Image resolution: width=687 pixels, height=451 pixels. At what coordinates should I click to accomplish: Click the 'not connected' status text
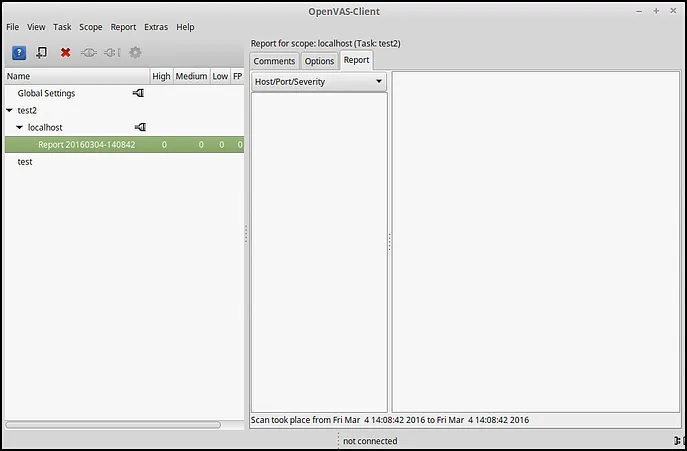tap(370, 441)
